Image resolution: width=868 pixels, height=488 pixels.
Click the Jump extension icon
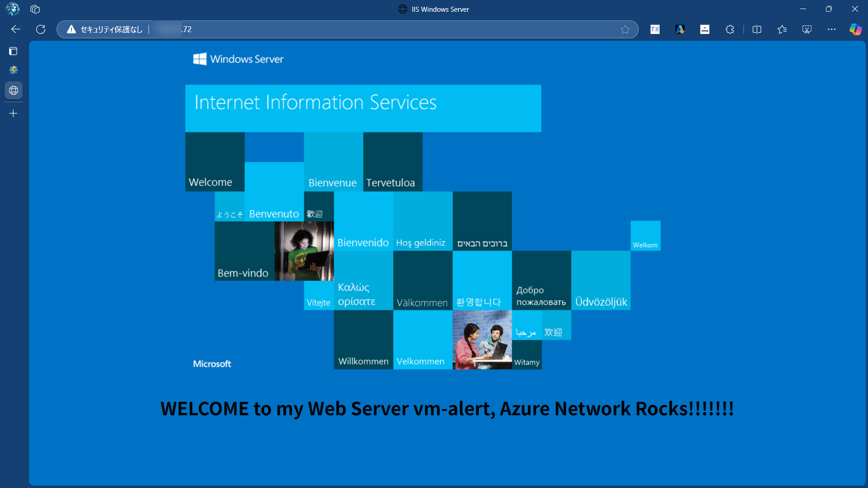(x=704, y=29)
